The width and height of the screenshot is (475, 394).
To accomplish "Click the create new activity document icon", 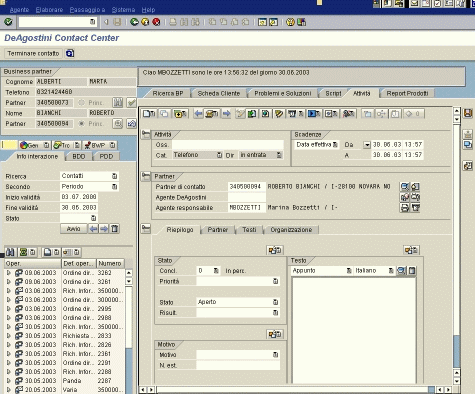I will [148, 114].
